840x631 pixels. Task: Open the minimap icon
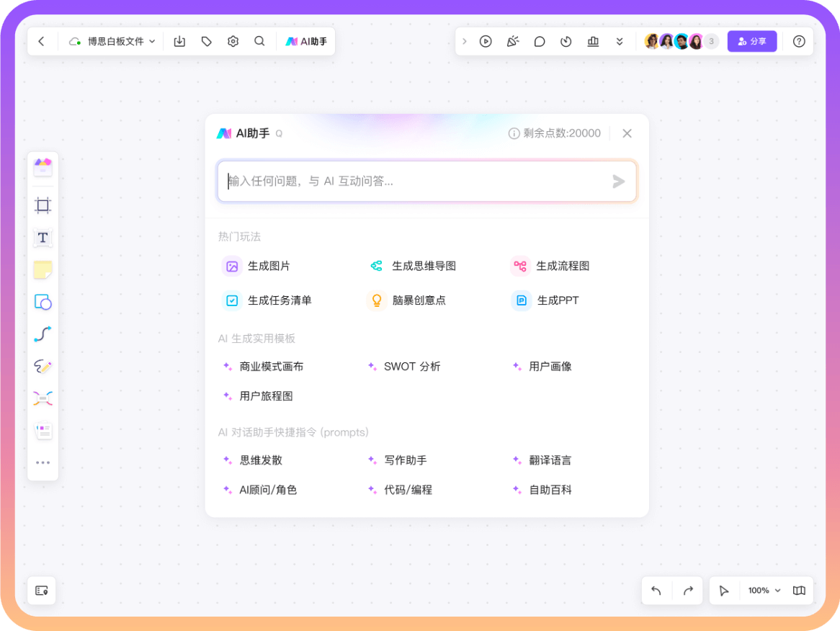click(x=799, y=590)
